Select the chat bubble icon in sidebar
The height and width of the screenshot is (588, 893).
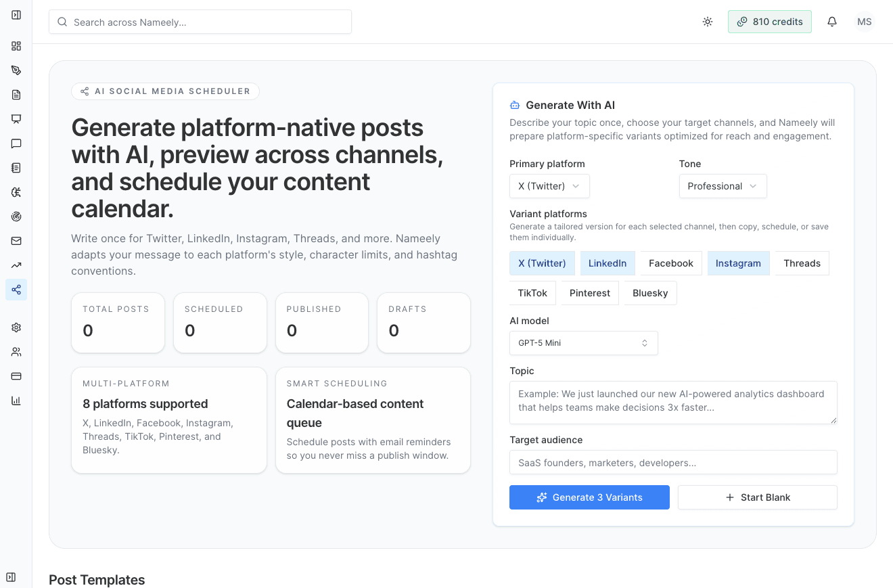[x=16, y=143]
